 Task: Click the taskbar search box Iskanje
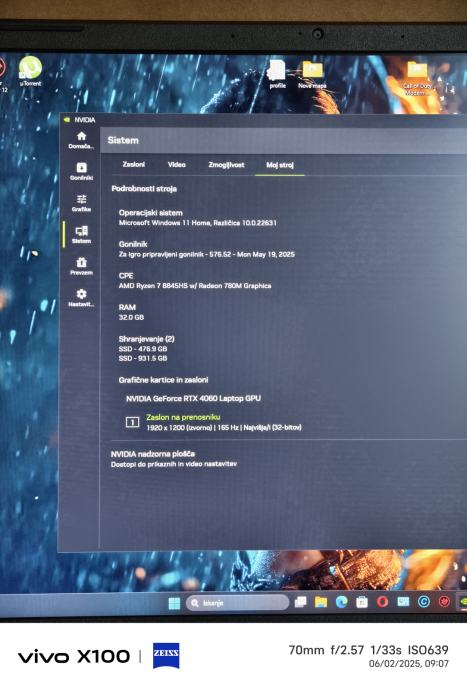point(237,603)
